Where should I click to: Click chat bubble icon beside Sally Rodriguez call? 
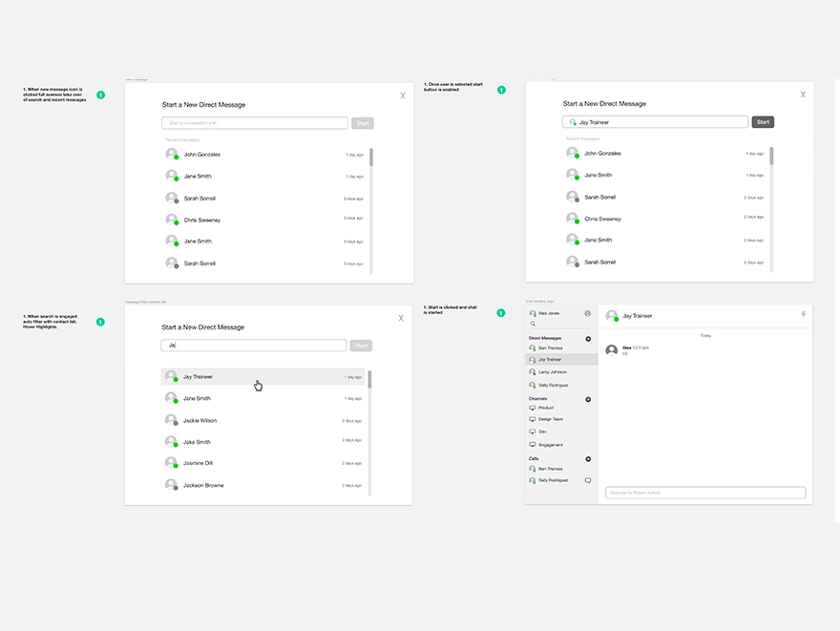coord(588,480)
